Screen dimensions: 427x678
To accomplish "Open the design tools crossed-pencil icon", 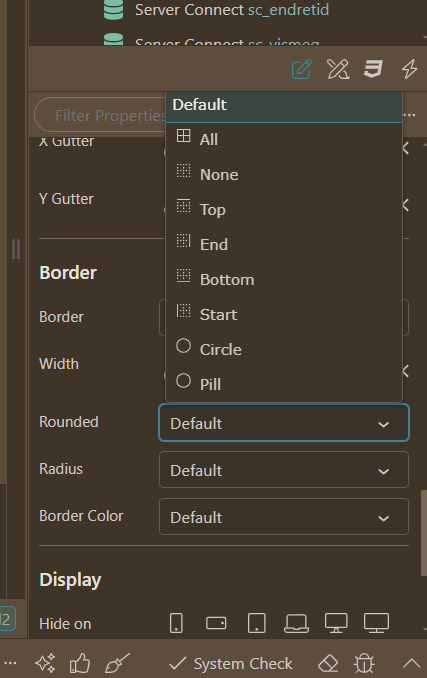I will [x=338, y=69].
